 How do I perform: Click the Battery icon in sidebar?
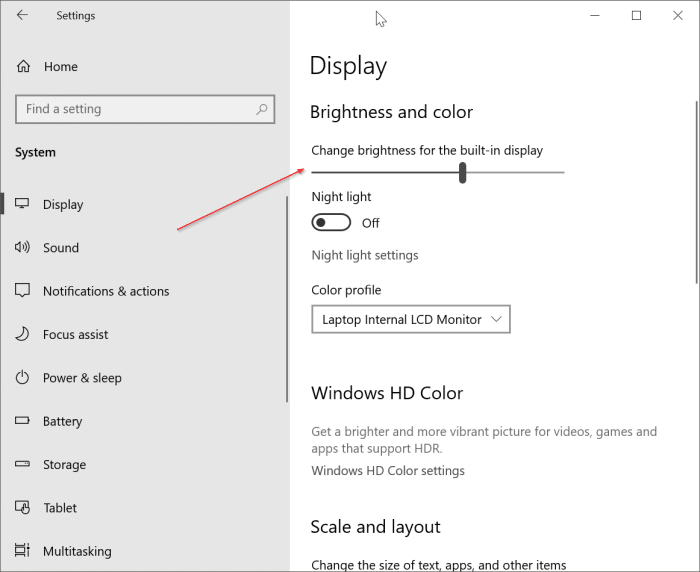[22, 421]
